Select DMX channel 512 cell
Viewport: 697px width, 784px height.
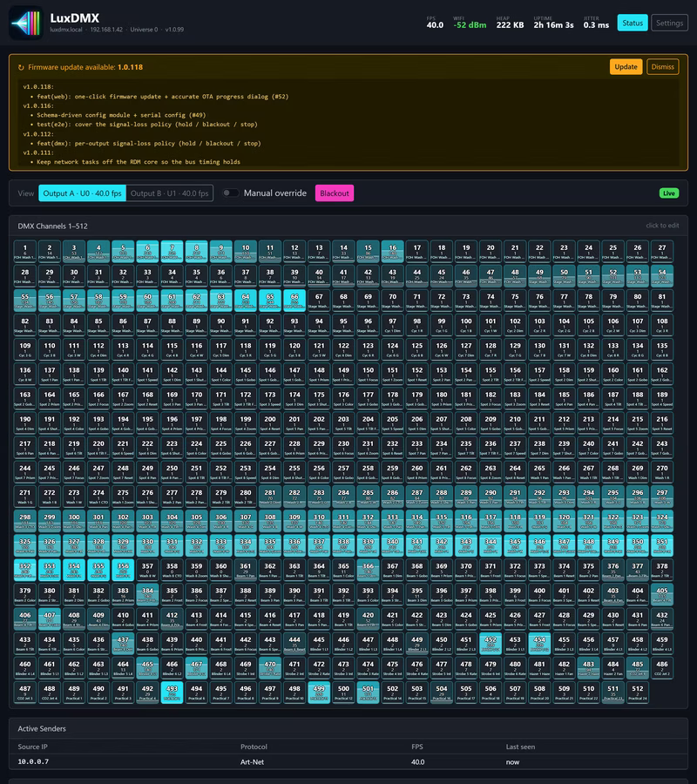pos(638,693)
